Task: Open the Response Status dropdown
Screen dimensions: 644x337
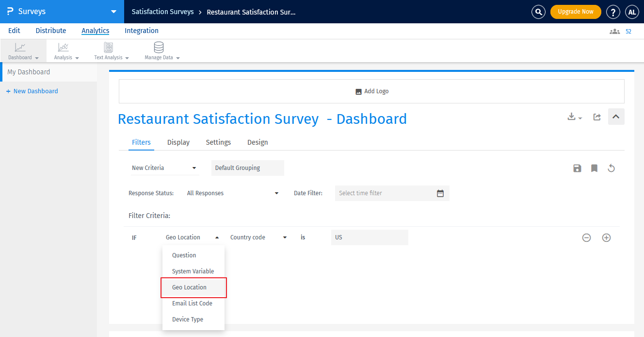Action: tap(233, 193)
